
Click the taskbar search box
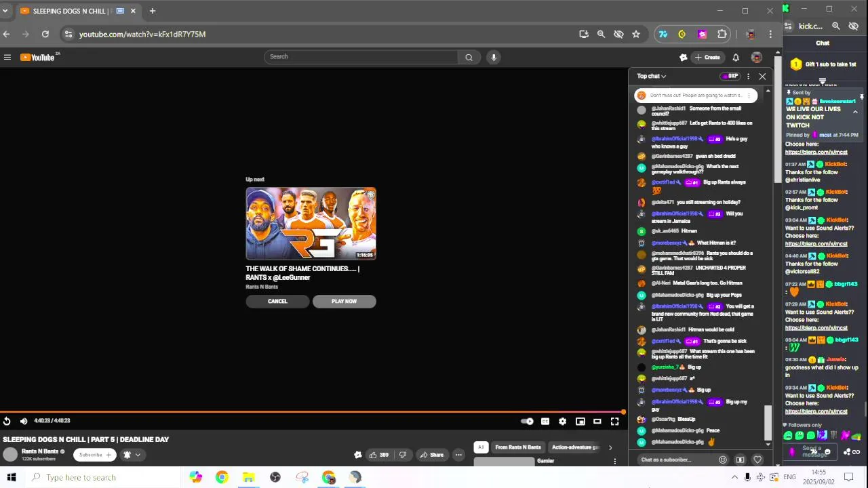click(x=102, y=477)
